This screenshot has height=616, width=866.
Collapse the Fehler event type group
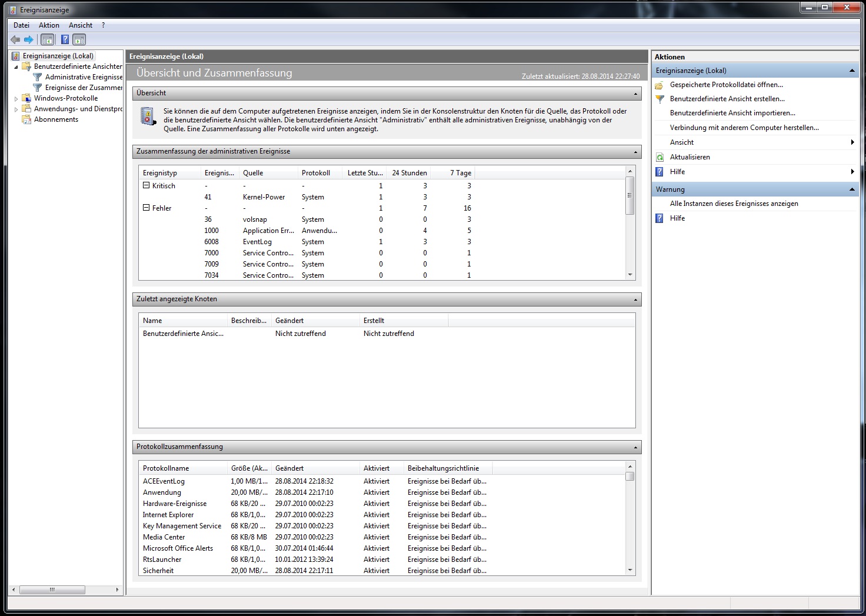tap(146, 208)
